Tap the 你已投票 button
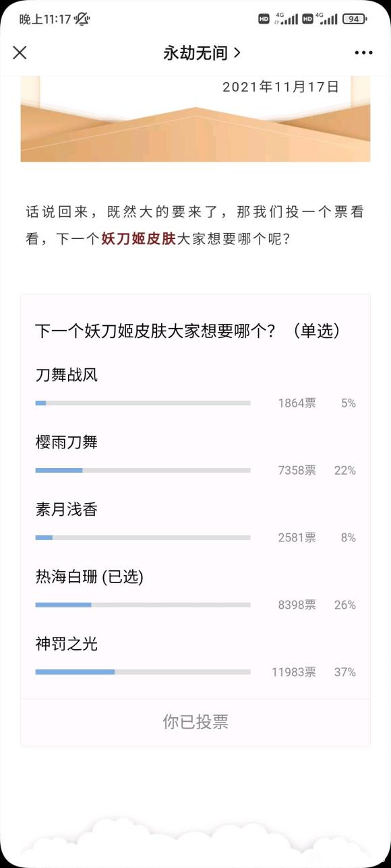Image resolution: width=391 pixels, height=868 pixels. [195, 722]
